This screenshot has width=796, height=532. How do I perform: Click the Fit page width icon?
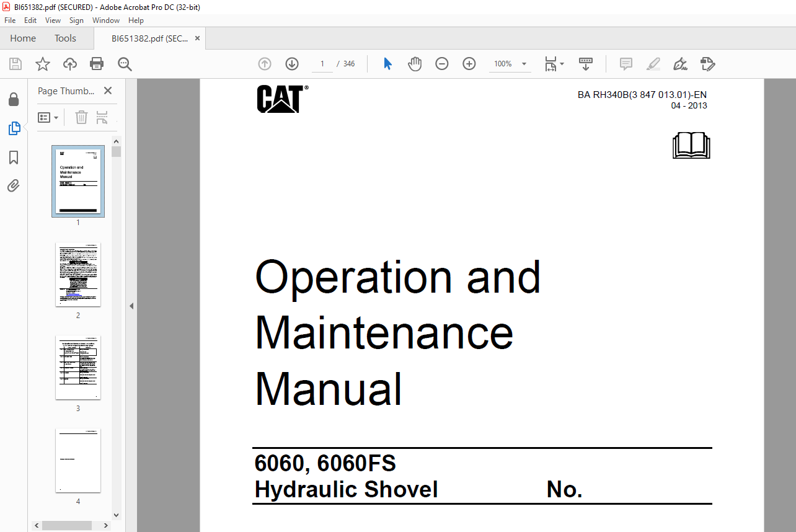click(551, 64)
